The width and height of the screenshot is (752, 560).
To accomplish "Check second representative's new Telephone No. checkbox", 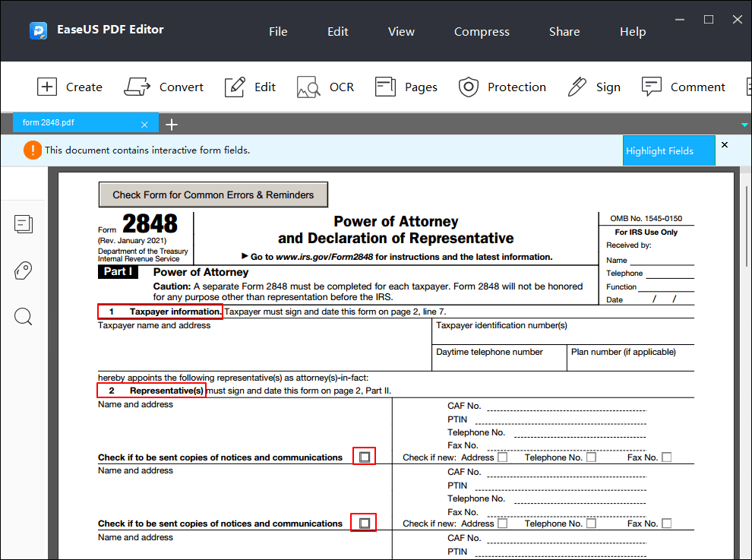I will [591, 524].
